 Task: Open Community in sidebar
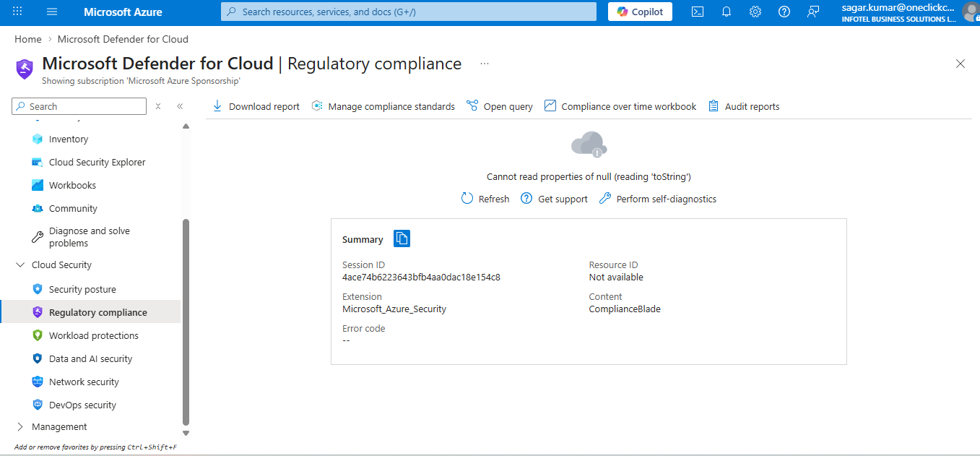point(73,208)
